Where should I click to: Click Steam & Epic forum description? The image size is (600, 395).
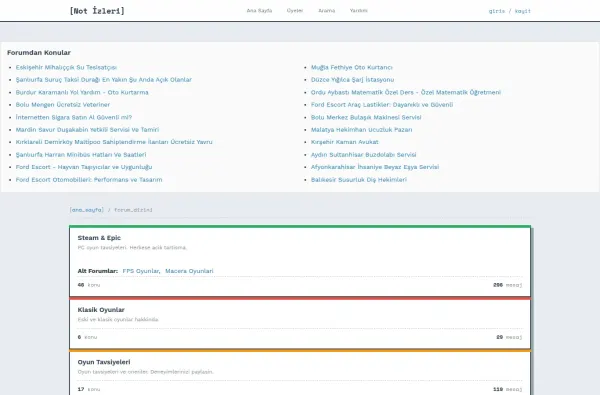(x=132, y=248)
